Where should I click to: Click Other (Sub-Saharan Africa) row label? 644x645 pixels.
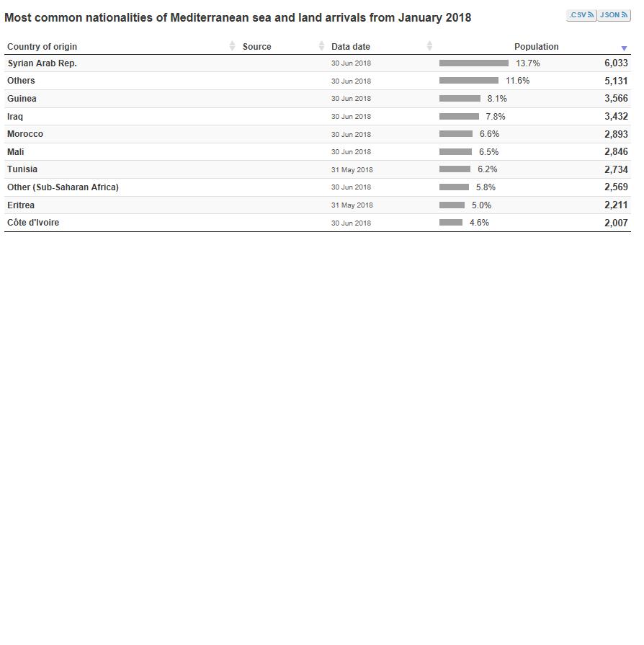63,187
